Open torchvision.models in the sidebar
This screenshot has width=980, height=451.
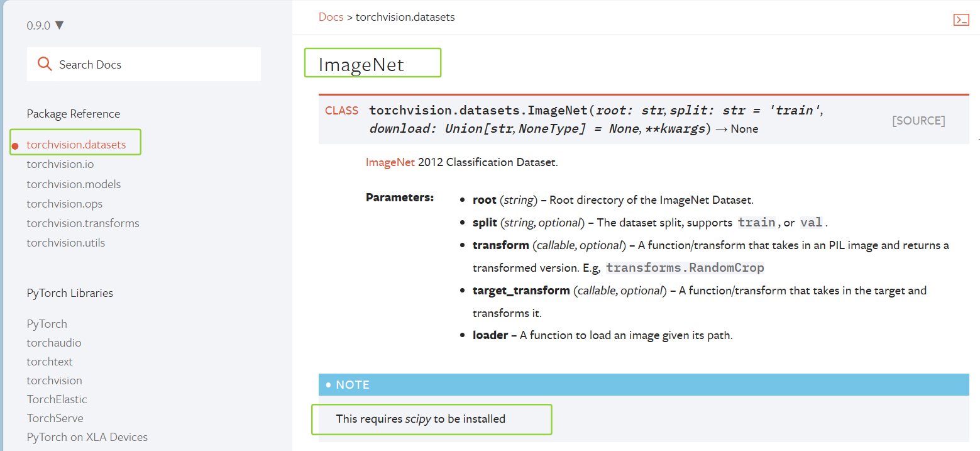click(x=74, y=184)
